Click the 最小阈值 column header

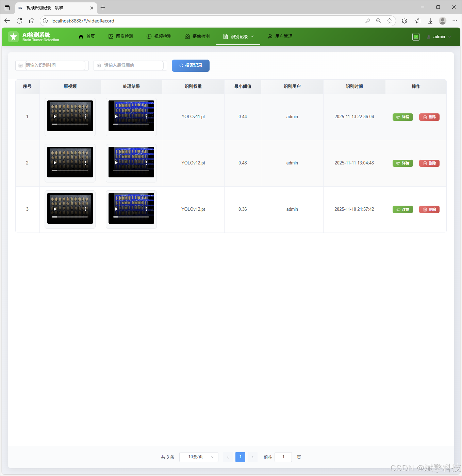243,86
